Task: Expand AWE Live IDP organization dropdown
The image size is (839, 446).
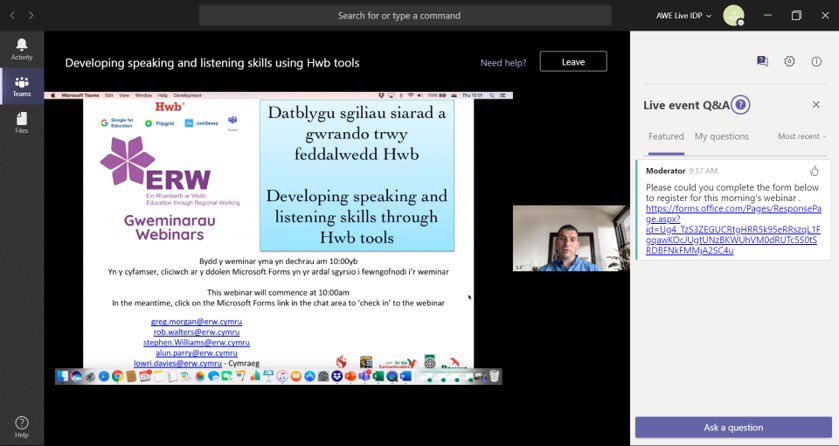Action: [x=683, y=16]
